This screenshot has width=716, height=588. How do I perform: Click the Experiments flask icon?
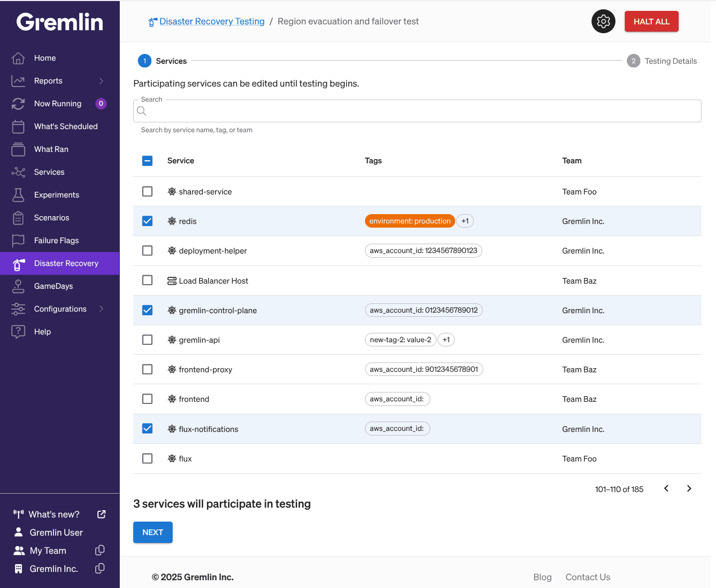pyautogui.click(x=18, y=195)
